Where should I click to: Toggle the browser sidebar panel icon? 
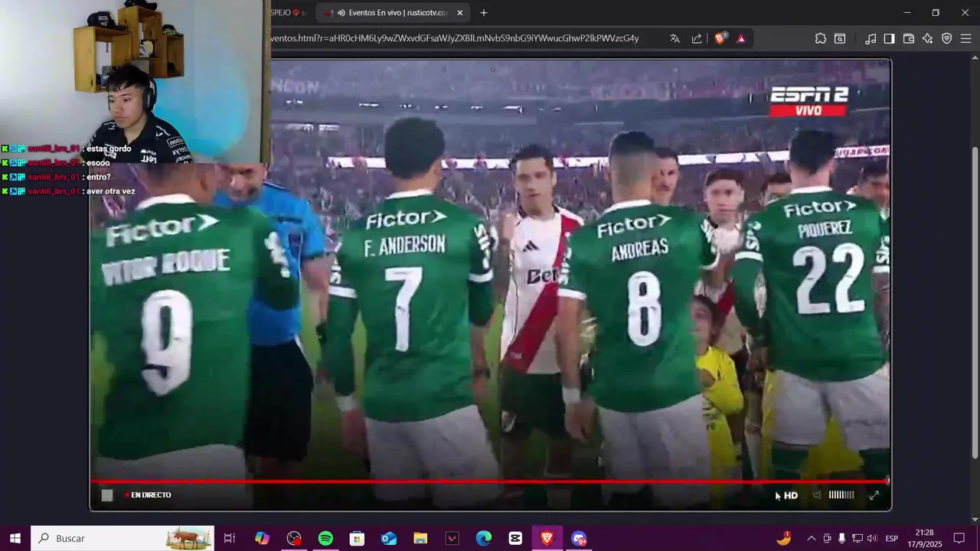(x=889, y=38)
